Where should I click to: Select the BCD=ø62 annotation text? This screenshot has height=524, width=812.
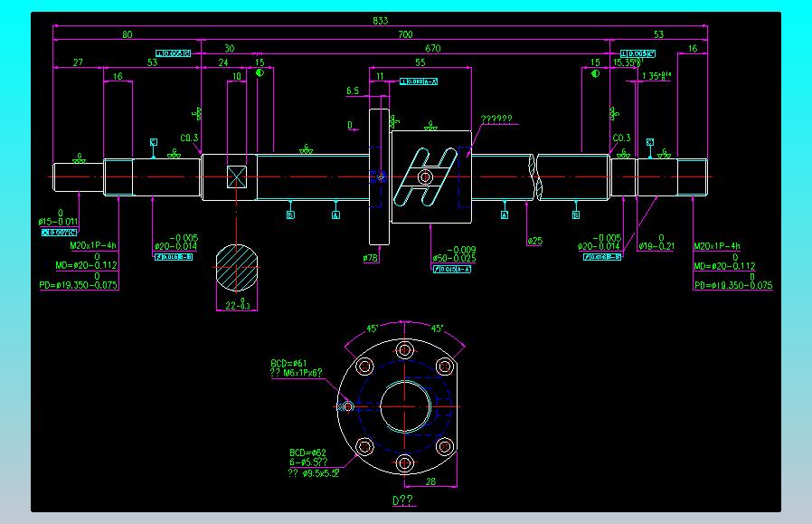307,453
